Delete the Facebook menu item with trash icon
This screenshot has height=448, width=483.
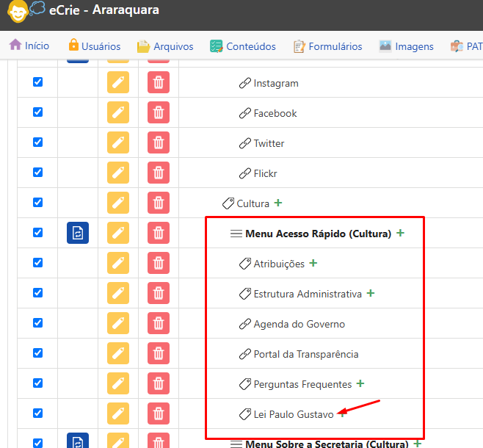tap(158, 113)
